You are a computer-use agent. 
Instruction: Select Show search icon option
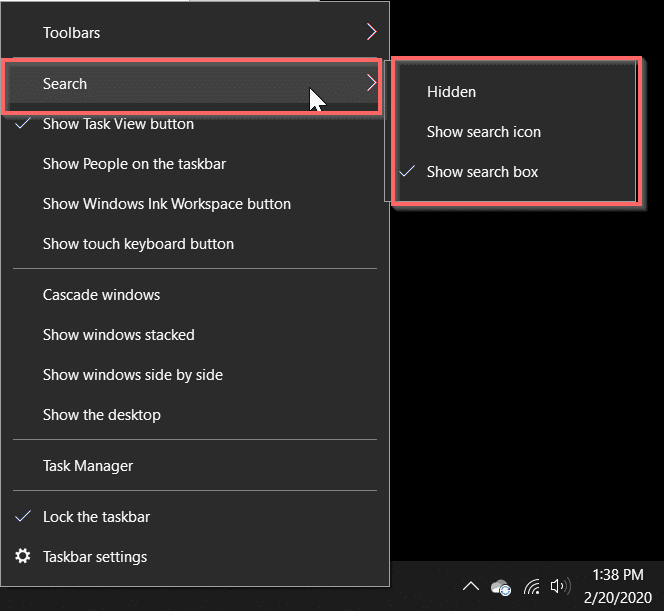point(483,132)
